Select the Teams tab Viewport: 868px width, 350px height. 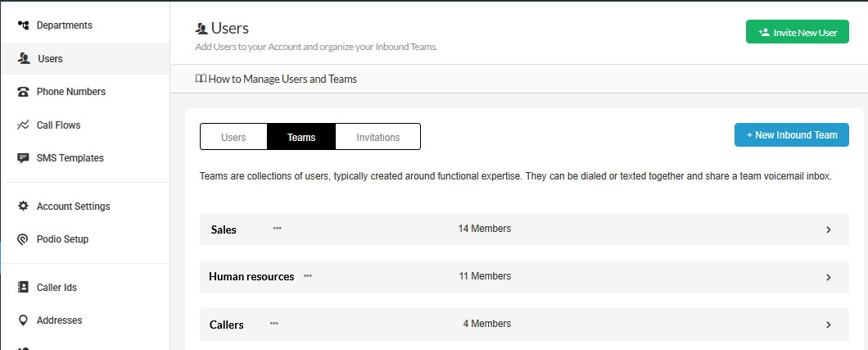point(301,137)
